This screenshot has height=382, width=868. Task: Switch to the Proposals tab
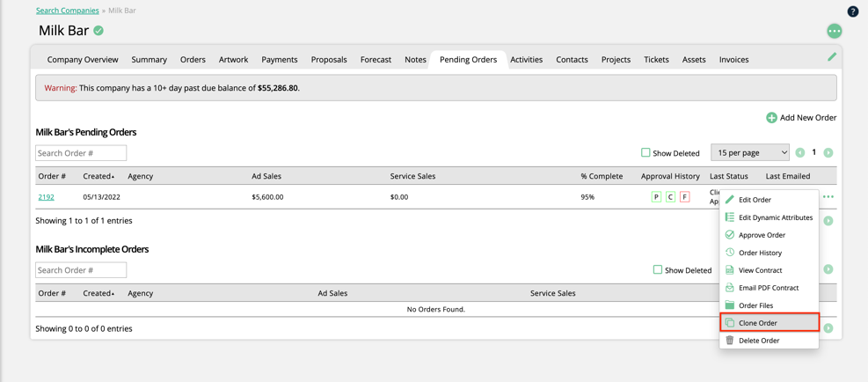pyautogui.click(x=329, y=59)
